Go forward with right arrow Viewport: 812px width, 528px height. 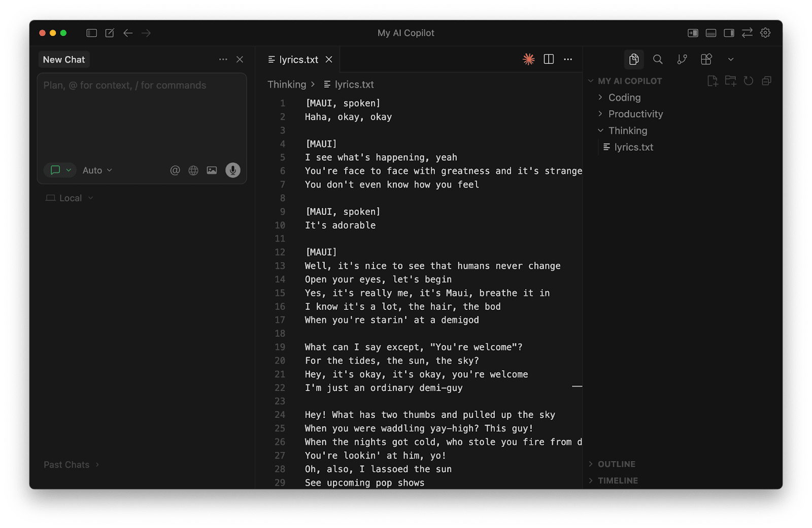(x=146, y=33)
